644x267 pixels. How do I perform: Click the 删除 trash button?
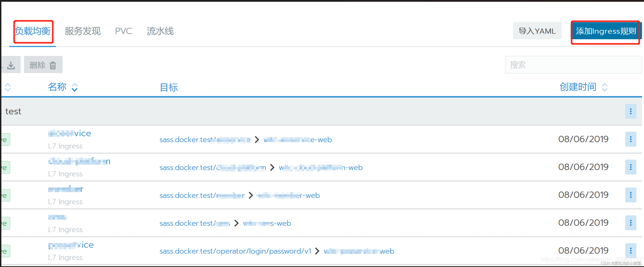point(43,65)
